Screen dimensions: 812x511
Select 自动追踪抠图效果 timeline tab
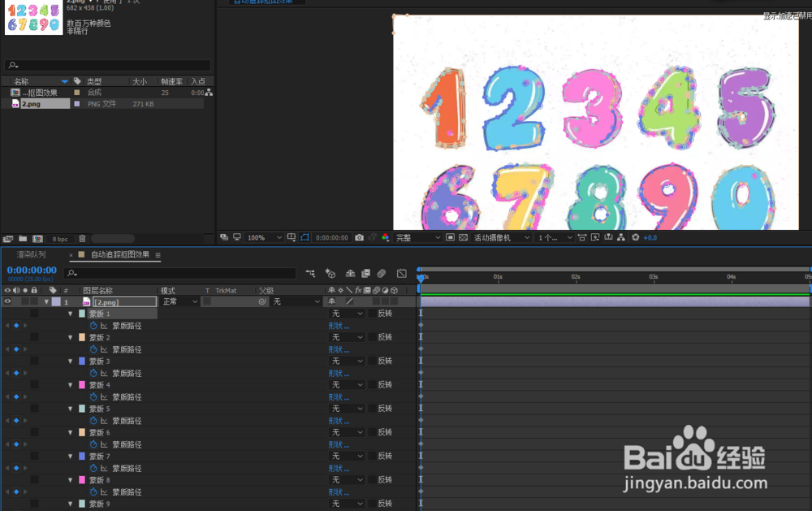coord(120,254)
